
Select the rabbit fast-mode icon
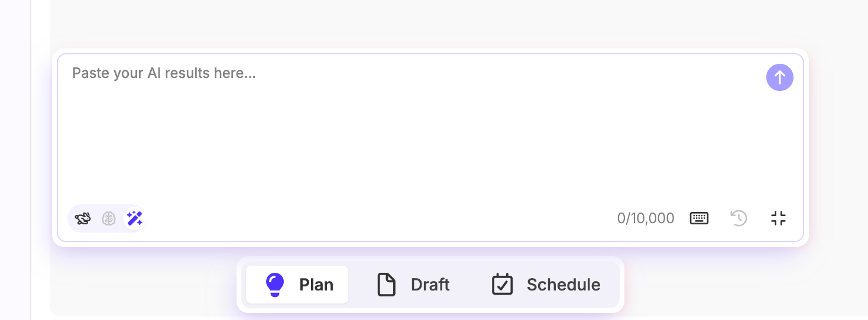pos(83,218)
